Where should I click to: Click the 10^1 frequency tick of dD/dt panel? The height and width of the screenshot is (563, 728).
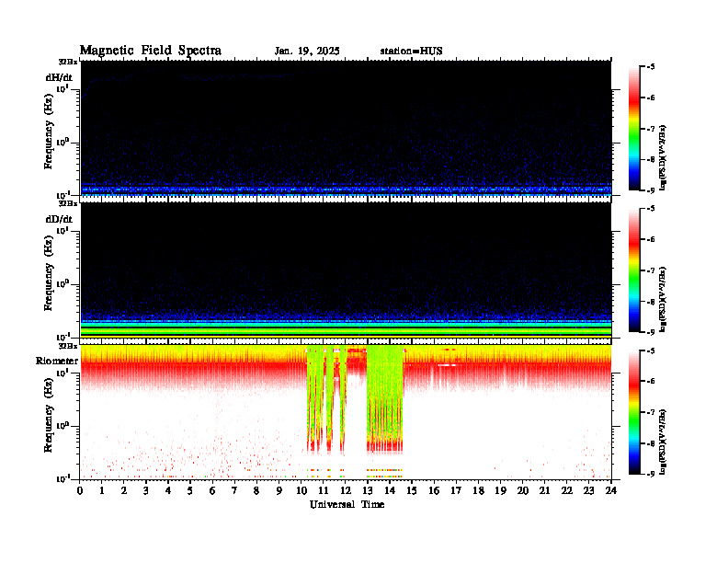click(x=63, y=230)
